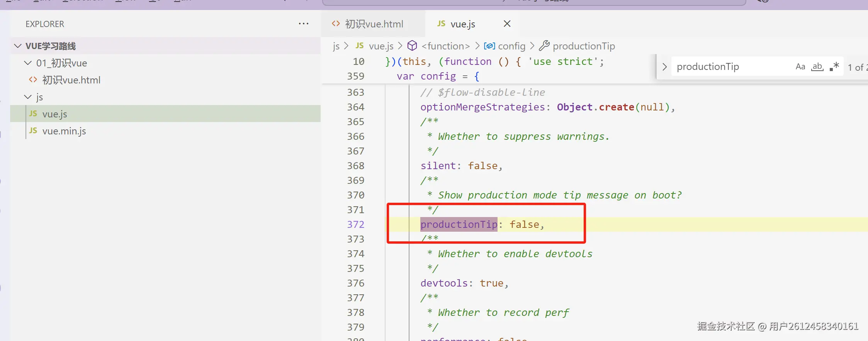
Task: Click line number 370 in the gutter
Action: 355,195
